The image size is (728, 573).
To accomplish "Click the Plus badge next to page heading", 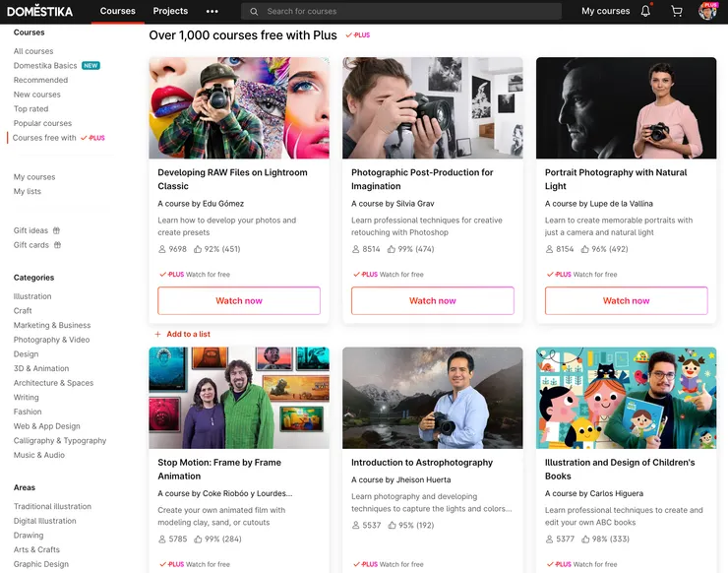I will pos(358,35).
